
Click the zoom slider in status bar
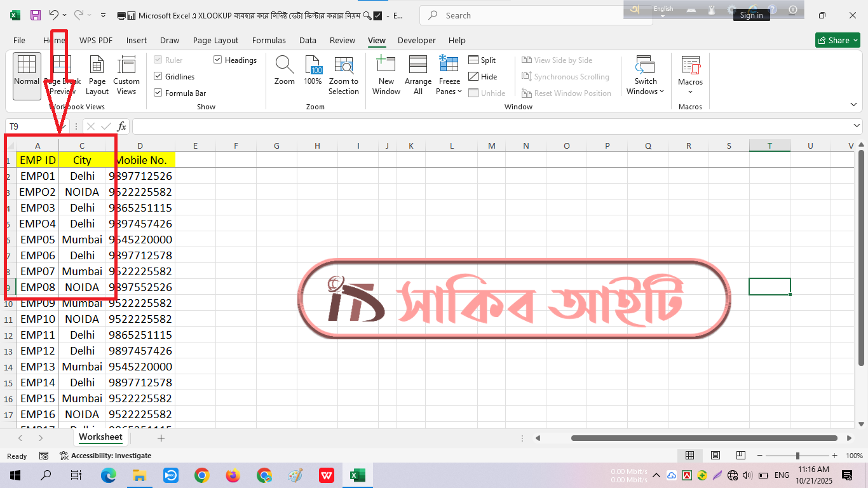797,456
